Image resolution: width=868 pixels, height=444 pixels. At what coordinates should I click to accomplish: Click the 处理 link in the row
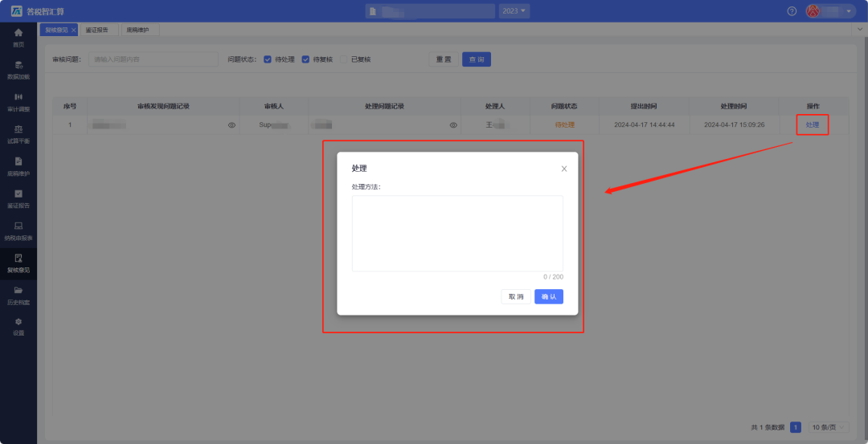812,125
